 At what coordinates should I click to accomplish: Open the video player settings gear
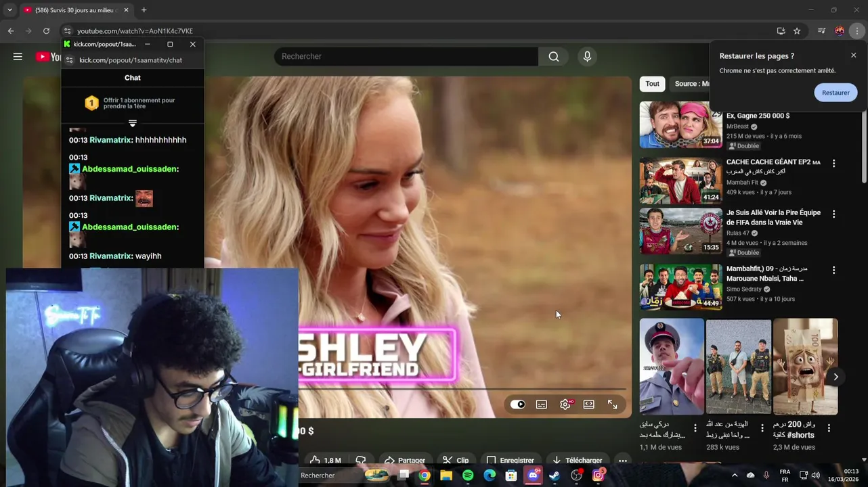pos(565,404)
